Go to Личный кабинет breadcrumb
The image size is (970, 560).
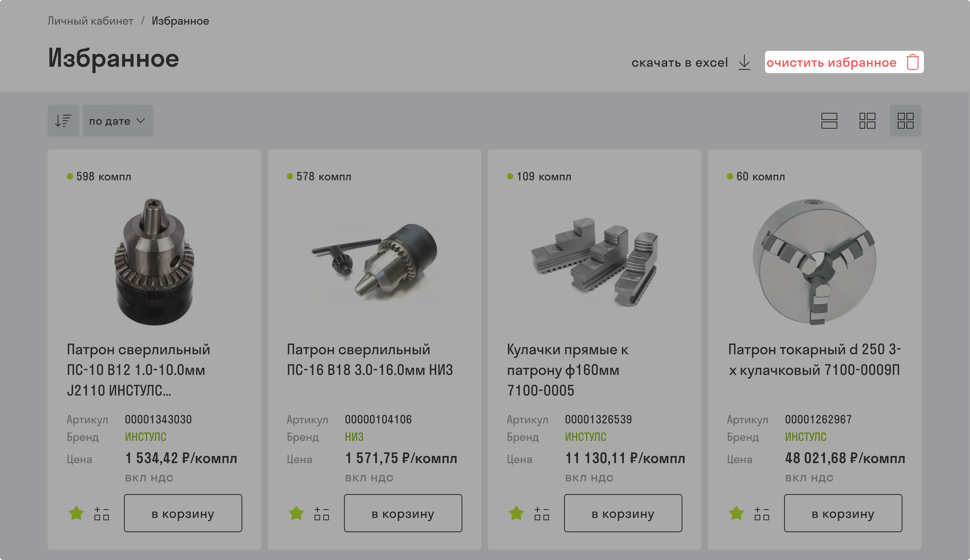(90, 21)
